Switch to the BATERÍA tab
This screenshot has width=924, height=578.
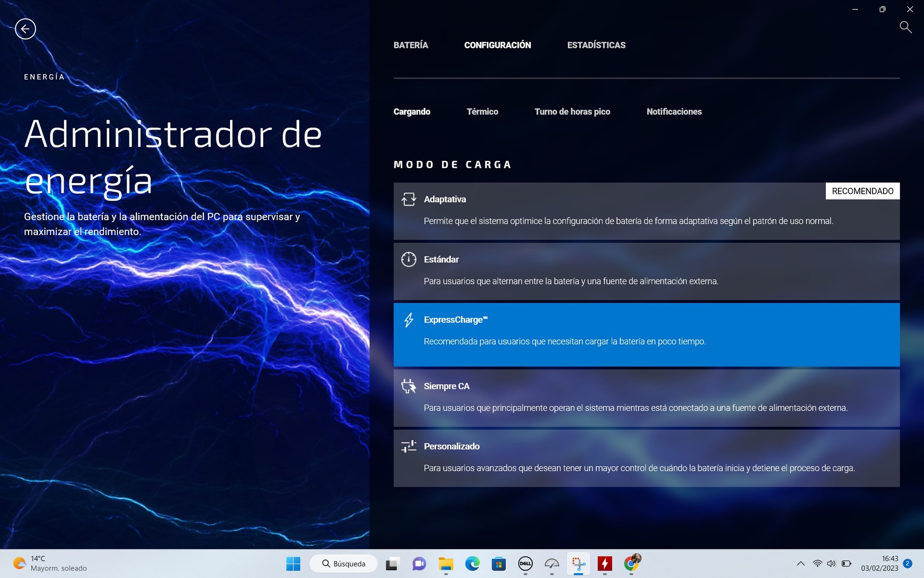click(411, 45)
